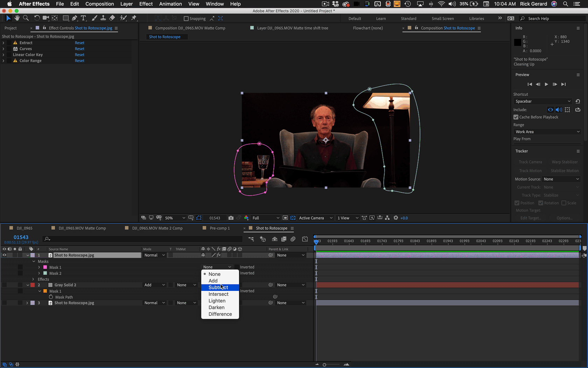Toggle Inverted checkbox for Mask 1 of layer 1
This screenshot has height=368, width=588.
(237, 267)
